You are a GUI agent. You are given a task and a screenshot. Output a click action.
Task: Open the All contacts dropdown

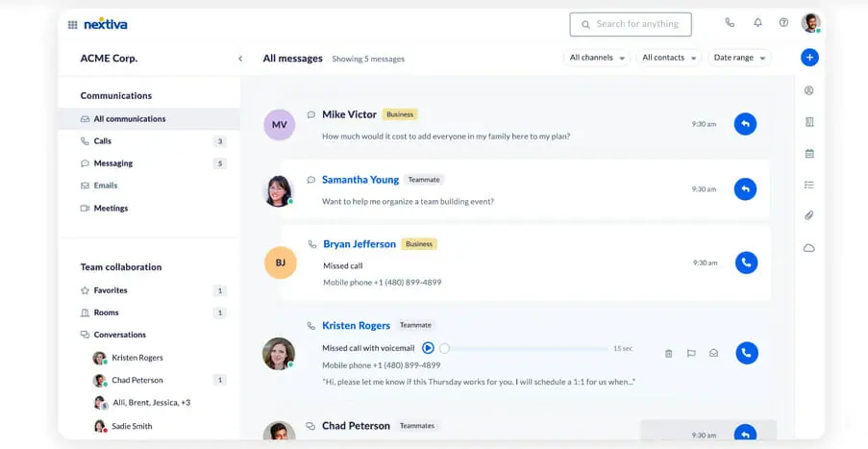(x=669, y=58)
